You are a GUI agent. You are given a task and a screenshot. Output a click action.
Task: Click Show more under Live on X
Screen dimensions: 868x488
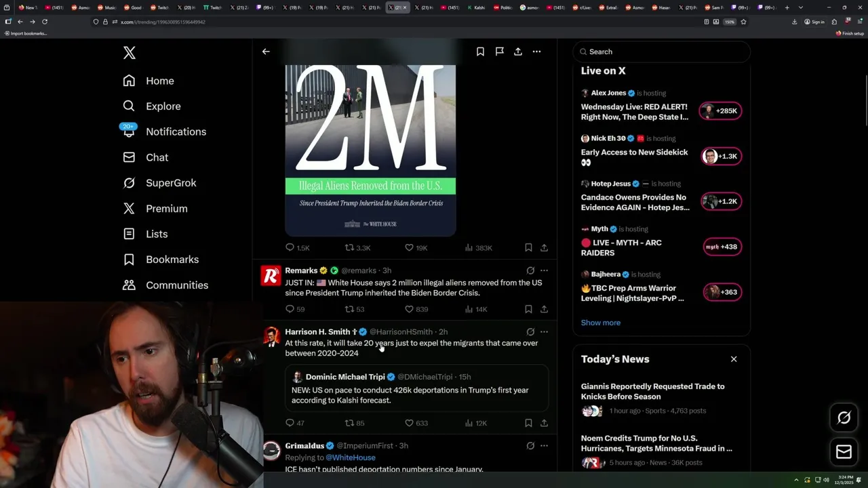[x=601, y=323]
